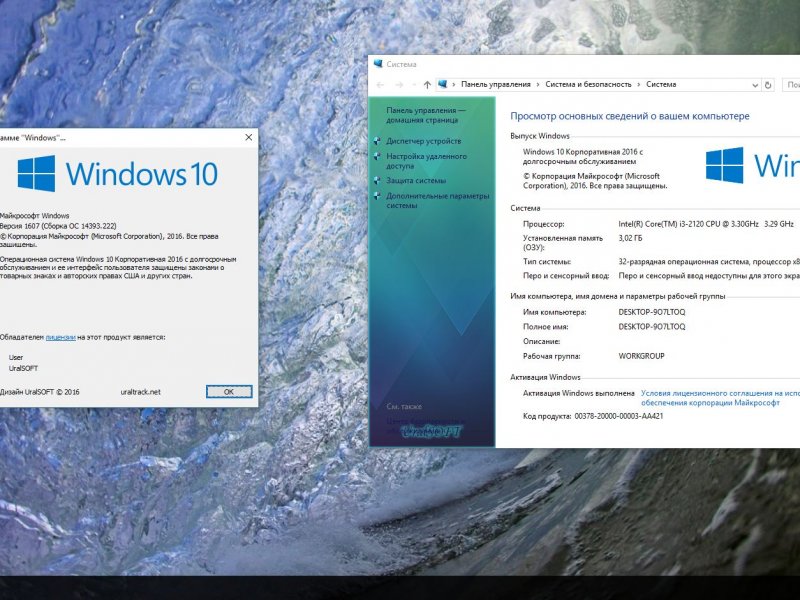Viewport: 800px width, 600px height.
Task: Open Панель управления — домашняя страница
Action: coord(426,115)
